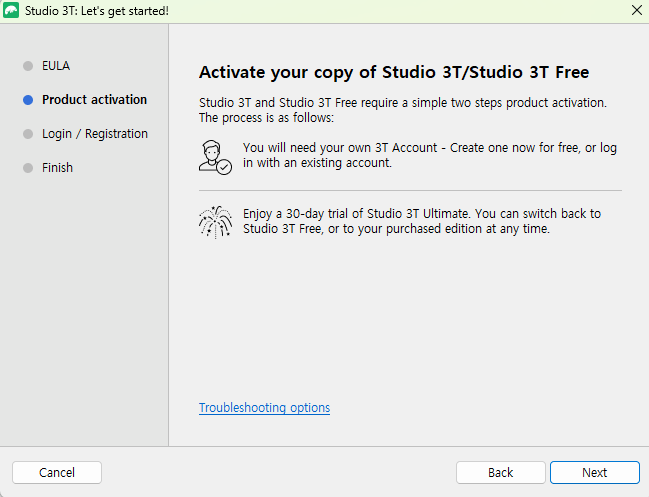Click the gray Finish step bullet
This screenshot has width=649, height=497.
click(x=28, y=168)
